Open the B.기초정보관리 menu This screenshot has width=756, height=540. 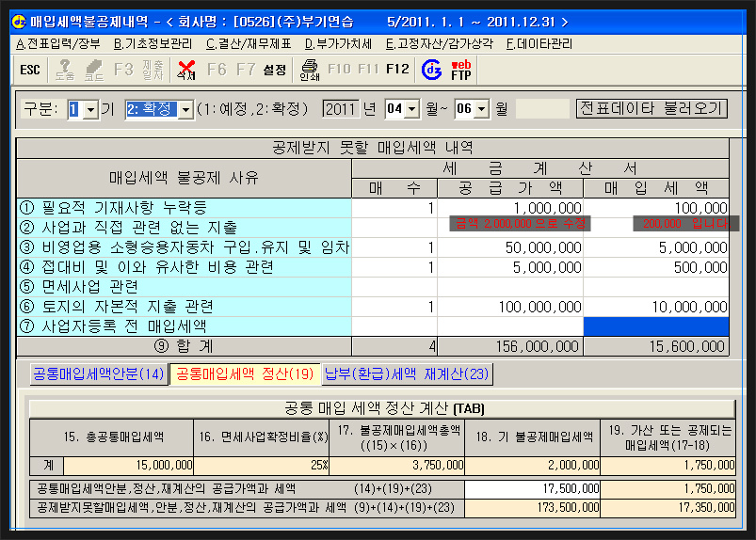pyautogui.click(x=153, y=44)
